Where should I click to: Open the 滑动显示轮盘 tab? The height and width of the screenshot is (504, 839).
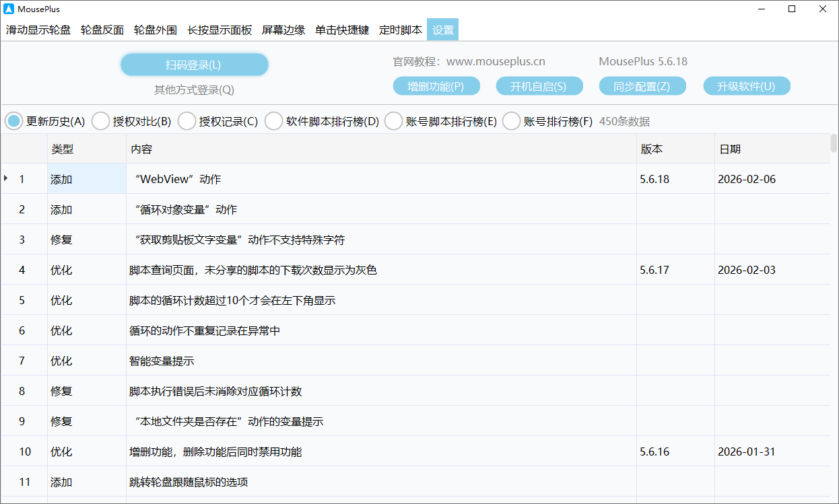click(x=38, y=30)
